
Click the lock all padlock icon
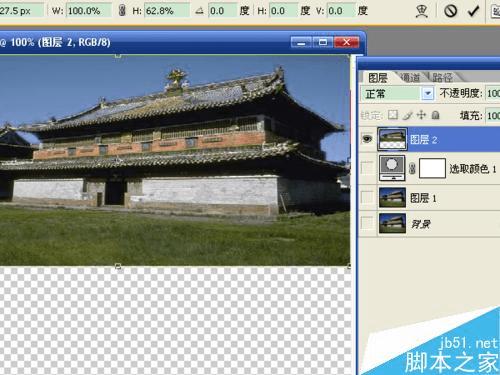pos(435,115)
